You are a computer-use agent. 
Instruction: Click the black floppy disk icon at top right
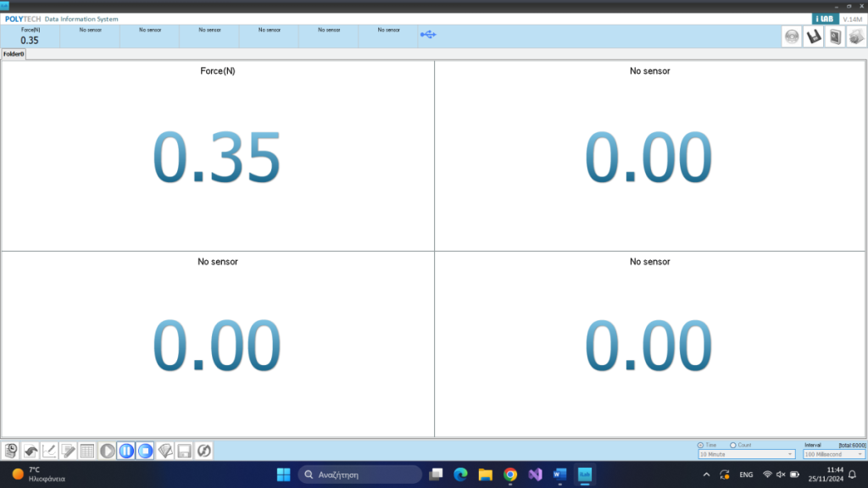(813, 36)
